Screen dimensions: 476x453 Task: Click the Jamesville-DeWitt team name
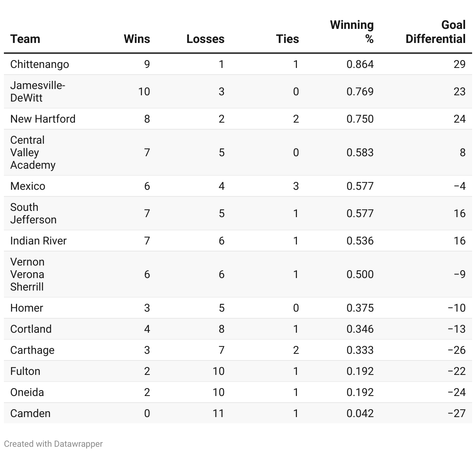coord(37,91)
